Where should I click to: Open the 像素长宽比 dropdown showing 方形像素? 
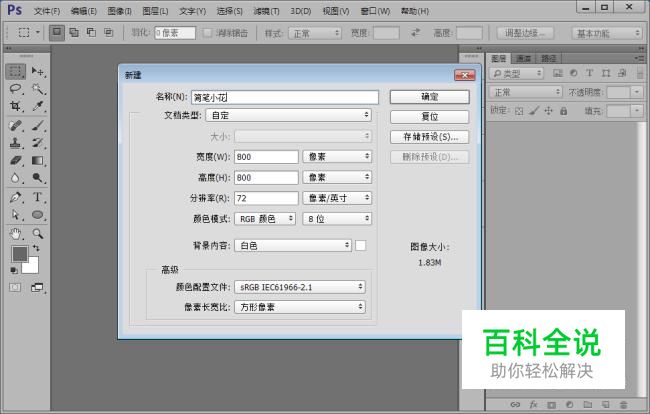click(x=300, y=307)
